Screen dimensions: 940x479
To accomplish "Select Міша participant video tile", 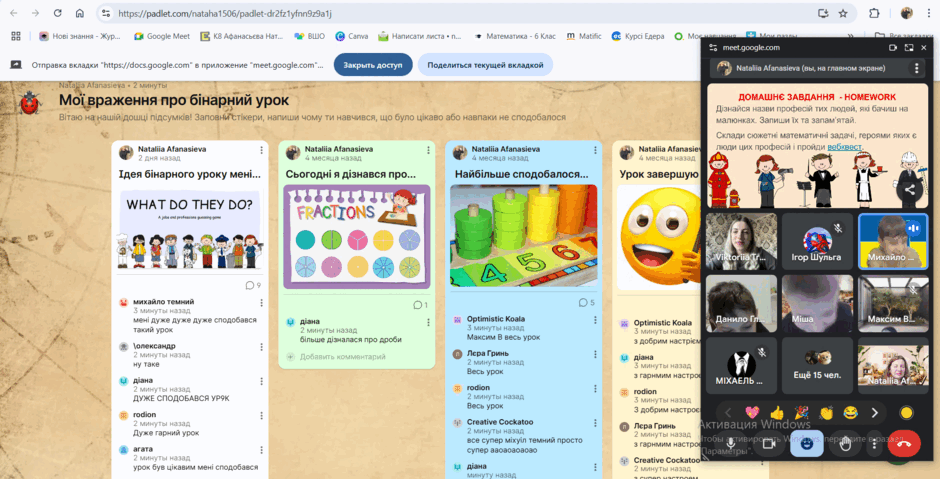I will click(817, 303).
